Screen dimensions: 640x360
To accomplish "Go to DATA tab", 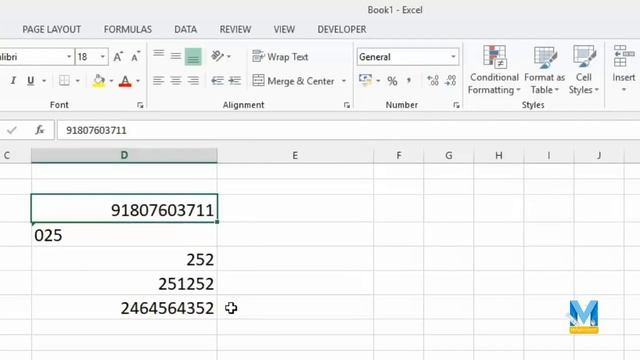I will (x=185, y=29).
